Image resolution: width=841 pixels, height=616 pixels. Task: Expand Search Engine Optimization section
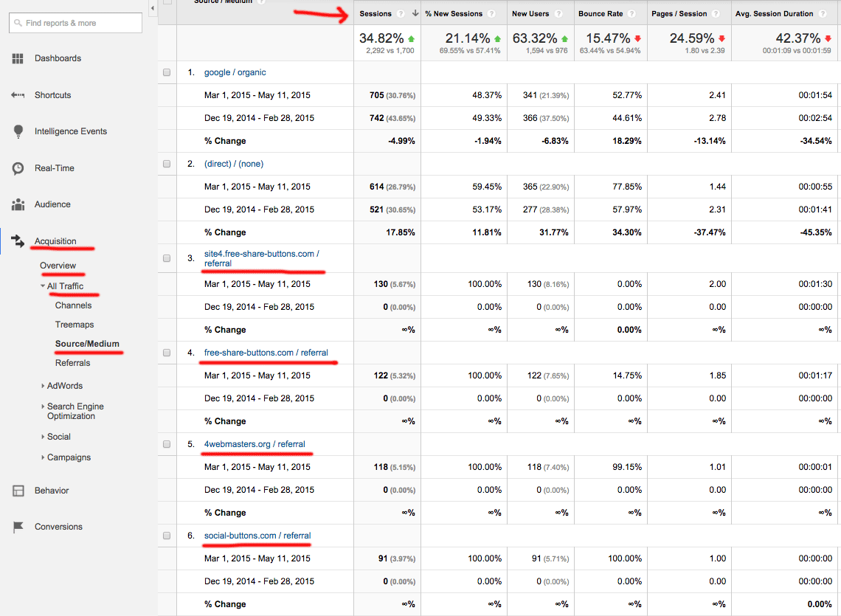tap(43, 406)
